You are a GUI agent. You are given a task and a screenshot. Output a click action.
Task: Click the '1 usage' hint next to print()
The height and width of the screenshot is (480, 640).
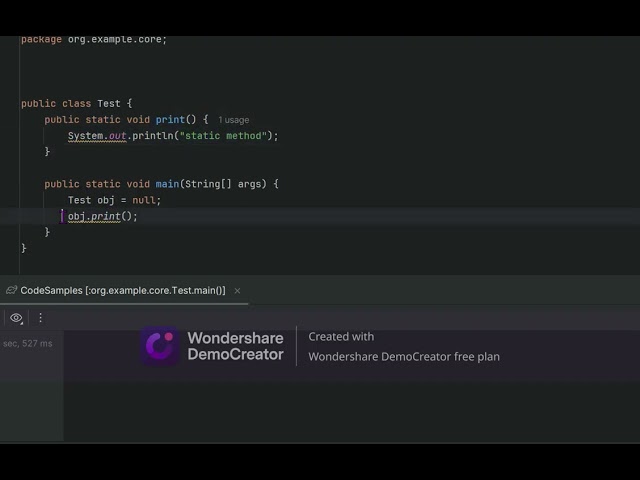pyautogui.click(x=233, y=120)
